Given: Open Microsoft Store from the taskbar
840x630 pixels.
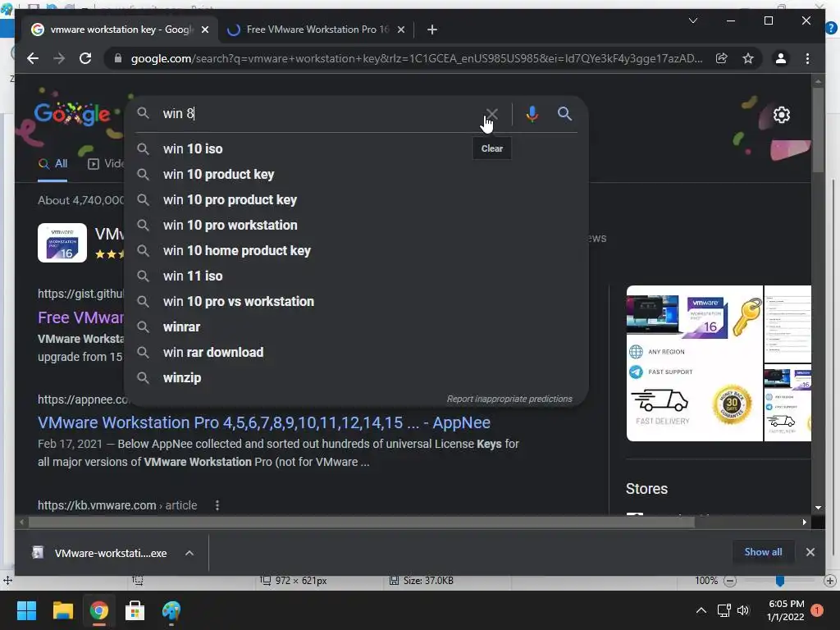Looking at the screenshot, I should coord(135,610).
